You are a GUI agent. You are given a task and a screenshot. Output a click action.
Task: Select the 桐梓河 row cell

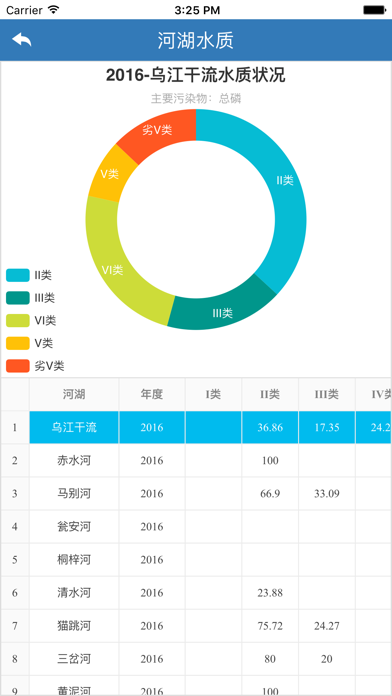(x=74, y=560)
